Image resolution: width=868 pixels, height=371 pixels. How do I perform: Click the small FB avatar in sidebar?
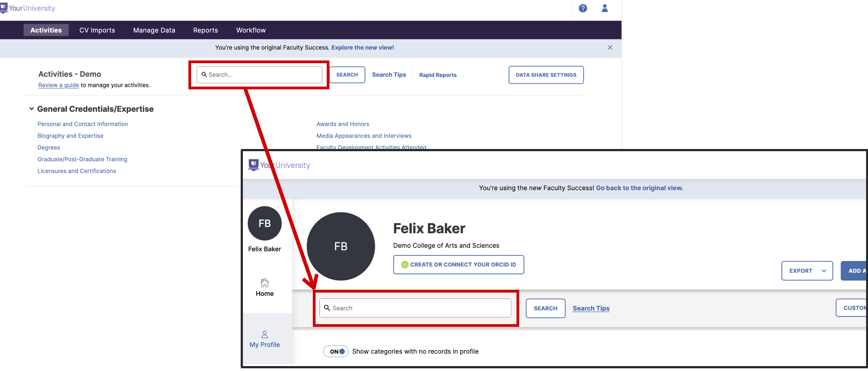[x=264, y=223]
